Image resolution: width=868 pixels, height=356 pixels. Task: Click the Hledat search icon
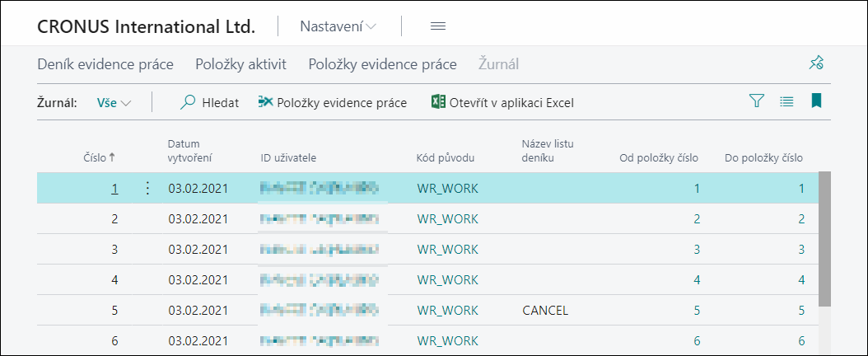pyautogui.click(x=189, y=103)
